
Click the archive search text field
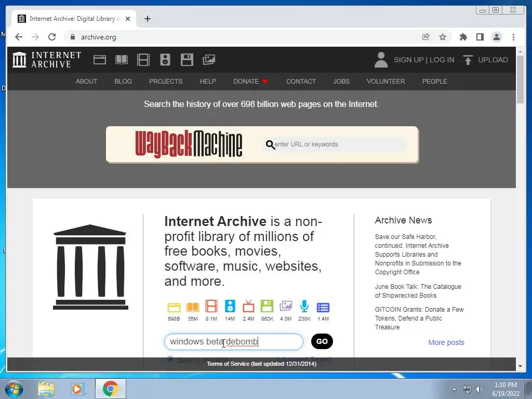tap(233, 342)
